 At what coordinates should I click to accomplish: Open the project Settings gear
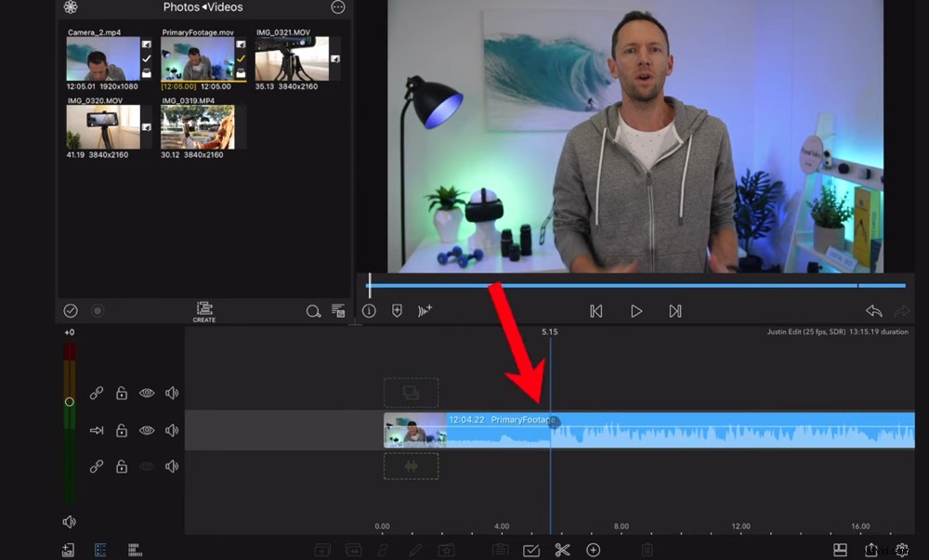(900, 549)
